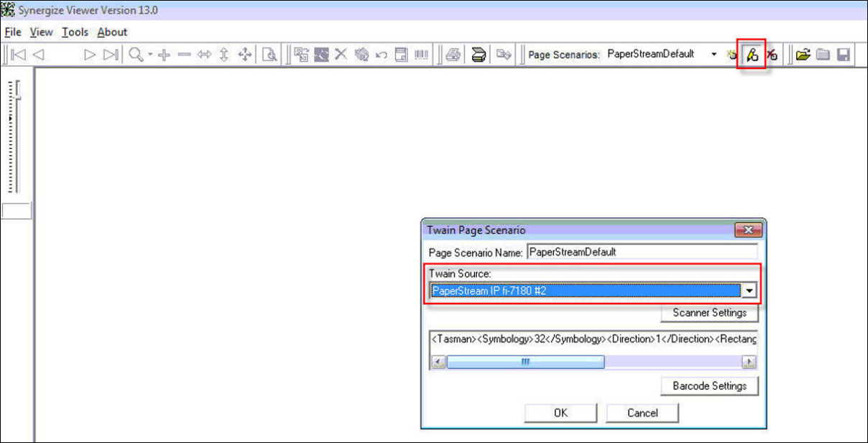This screenshot has width=868, height=443.
Task: Click the grayed folder icon
Action: click(823, 55)
